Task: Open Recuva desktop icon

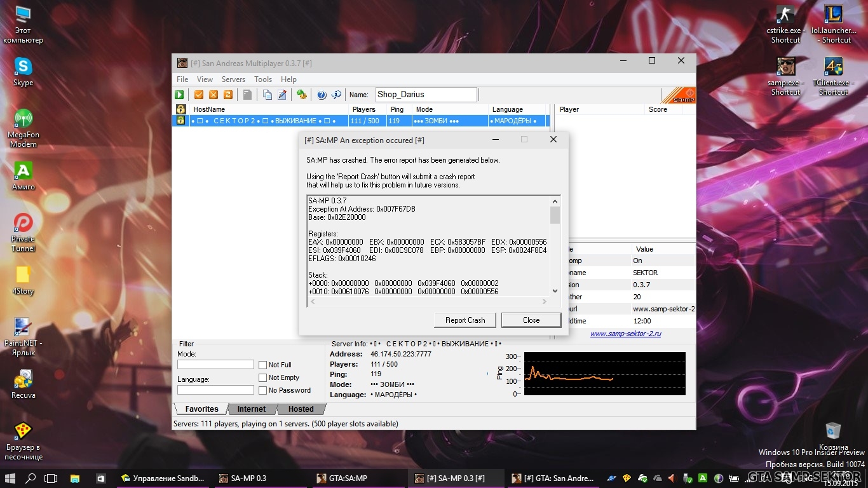Action: tap(24, 383)
